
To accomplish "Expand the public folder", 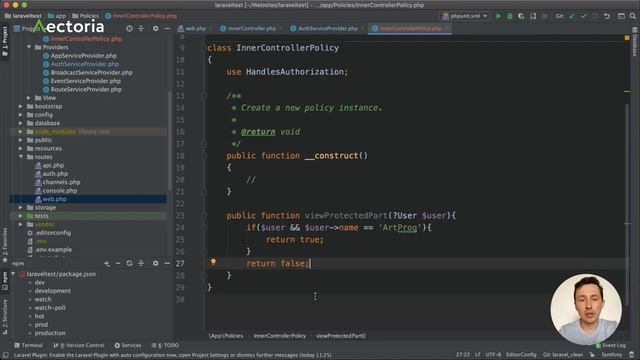I will coord(20,140).
